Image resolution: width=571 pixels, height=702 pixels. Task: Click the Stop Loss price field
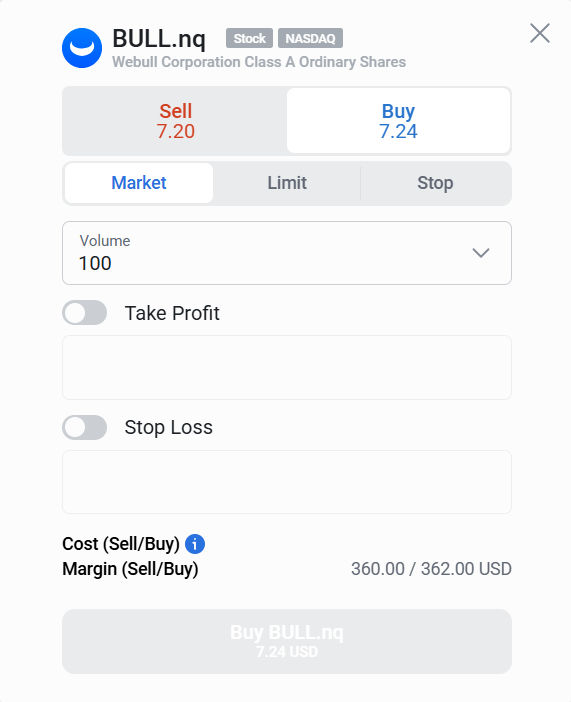pyautogui.click(x=287, y=482)
